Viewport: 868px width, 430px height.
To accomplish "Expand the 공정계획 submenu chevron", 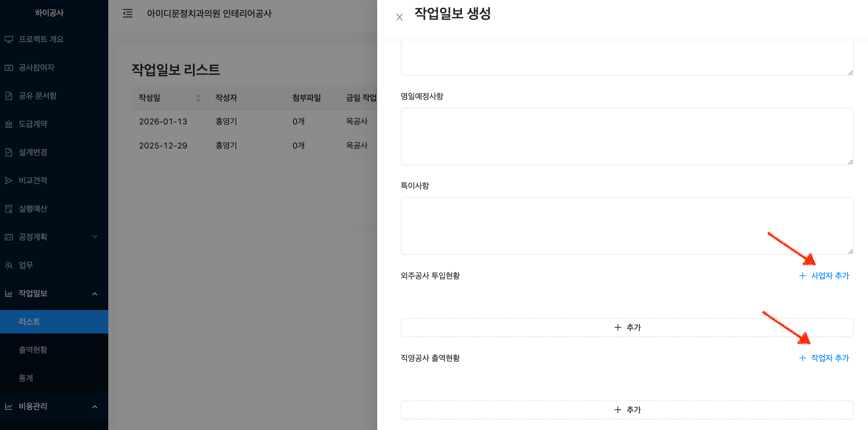I will click(x=95, y=237).
